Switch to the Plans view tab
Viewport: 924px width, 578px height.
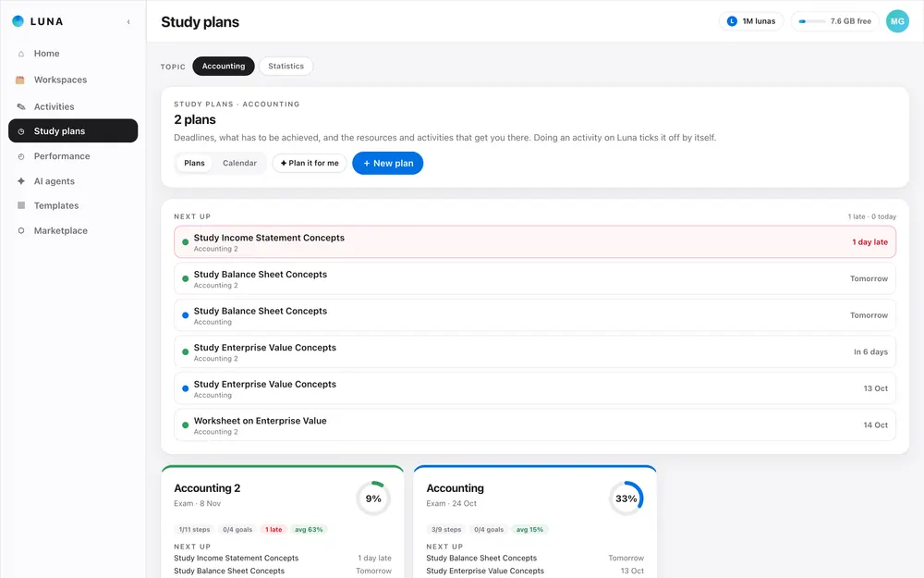click(x=194, y=164)
